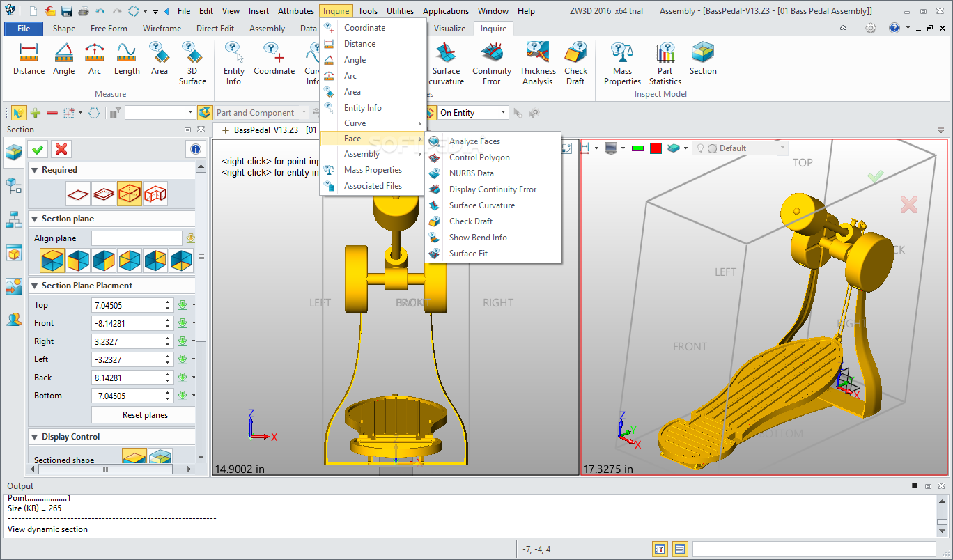Select Associated Files from Inquire menu
The height and width of the screenshot is (560, 953).
pos(373,186)
